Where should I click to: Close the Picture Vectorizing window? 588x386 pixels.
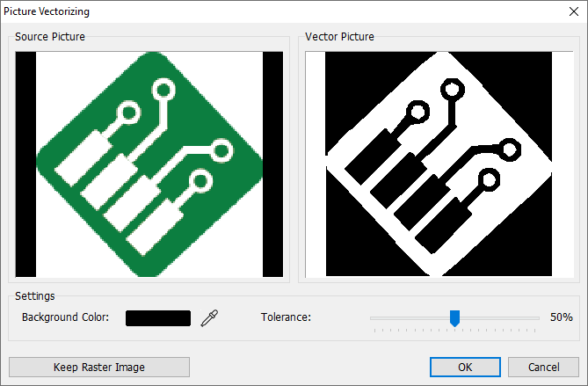tap(574, 11)
